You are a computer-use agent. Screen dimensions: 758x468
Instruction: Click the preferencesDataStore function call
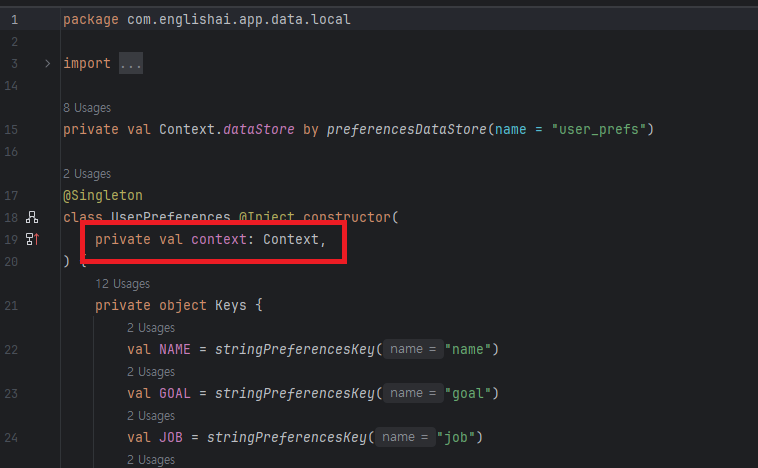coord(407,130)
